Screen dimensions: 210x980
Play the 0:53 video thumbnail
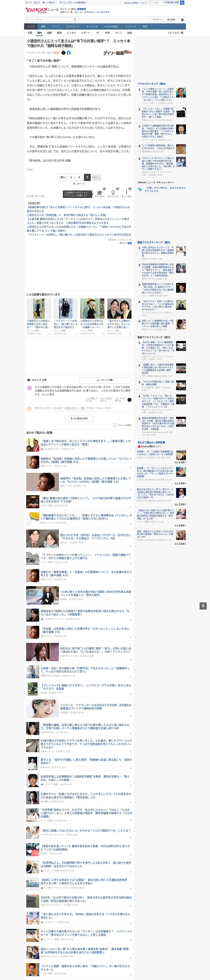pyautogui.click(x=181, y=422)
